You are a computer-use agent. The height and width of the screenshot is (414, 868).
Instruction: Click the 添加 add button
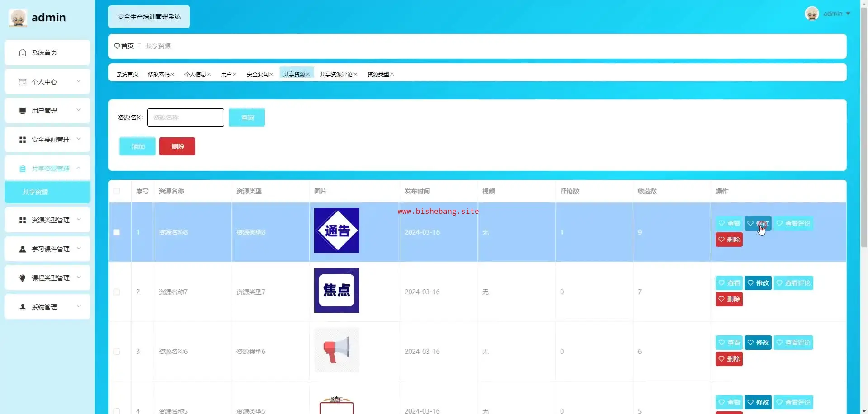tap(137, 146)
